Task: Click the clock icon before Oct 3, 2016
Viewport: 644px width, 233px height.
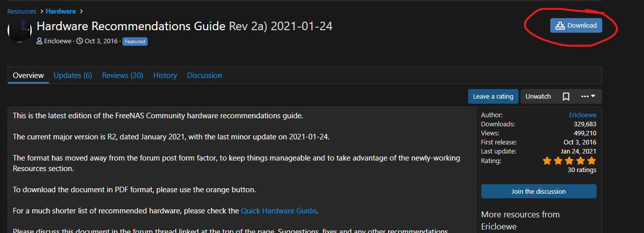Action: [x=80, y=41]
